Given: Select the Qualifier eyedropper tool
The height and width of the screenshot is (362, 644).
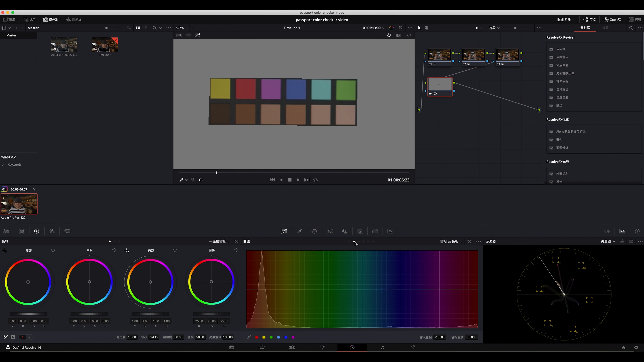Looking at the screenshot, I should click(x=299, y=231).
